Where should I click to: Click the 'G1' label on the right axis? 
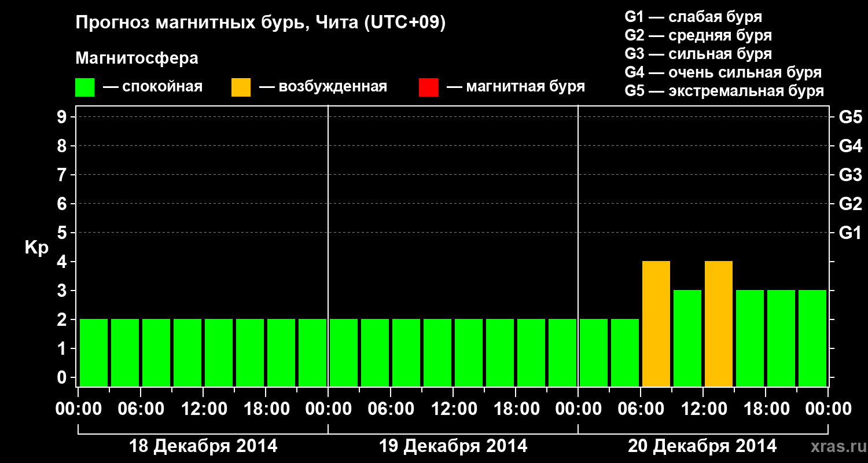tap(850, 233)
